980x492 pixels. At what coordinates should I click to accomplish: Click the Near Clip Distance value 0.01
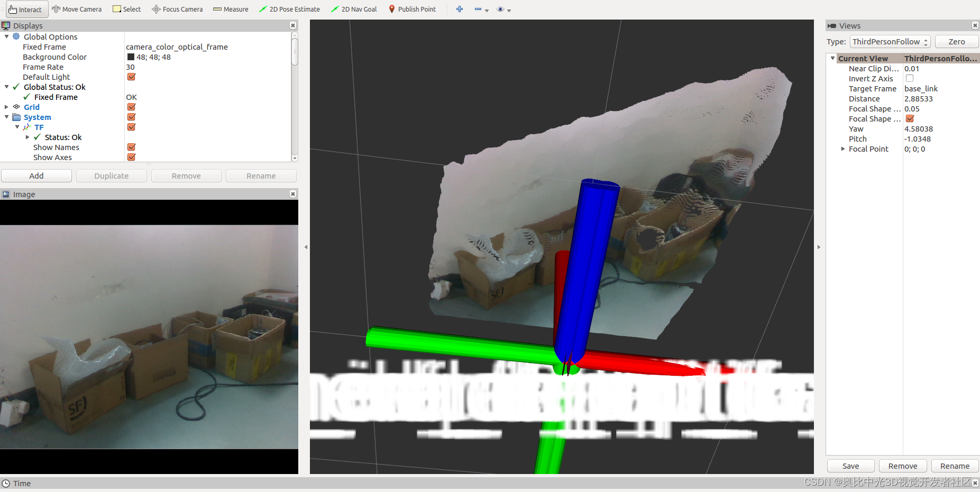click(x=911, y=69)
